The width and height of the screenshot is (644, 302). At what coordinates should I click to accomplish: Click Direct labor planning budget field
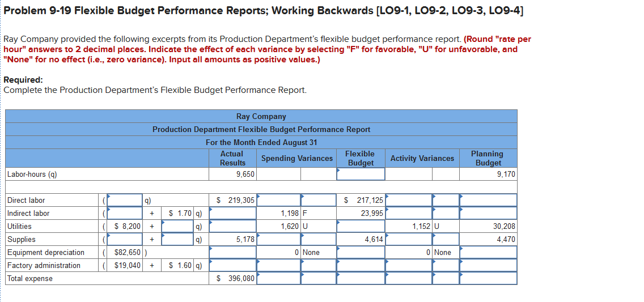click(x=488, y=200)
